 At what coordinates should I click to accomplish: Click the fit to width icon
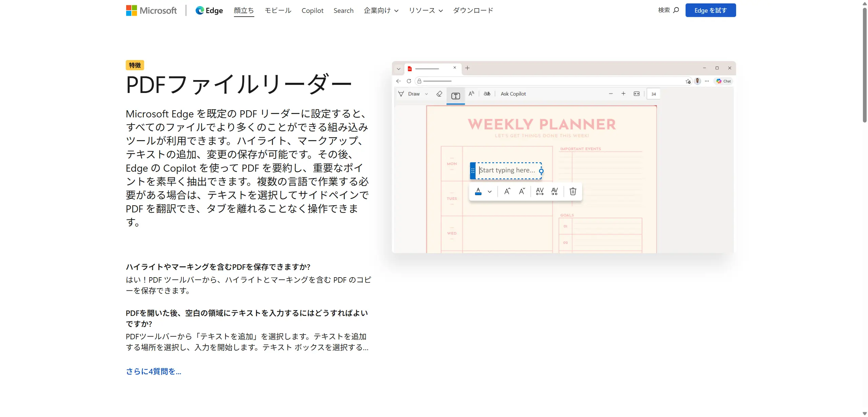point(637,94)
